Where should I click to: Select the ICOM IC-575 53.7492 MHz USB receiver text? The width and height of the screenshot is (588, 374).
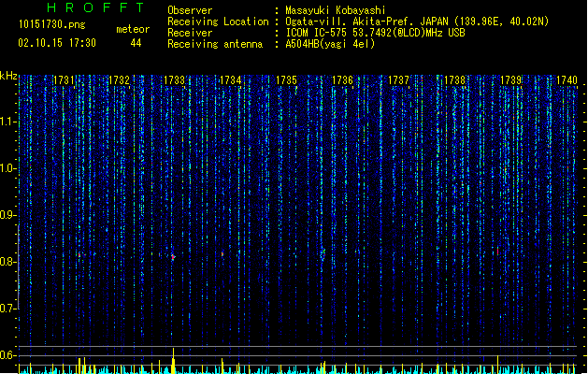pyautogui.click(x=376, y=33)
